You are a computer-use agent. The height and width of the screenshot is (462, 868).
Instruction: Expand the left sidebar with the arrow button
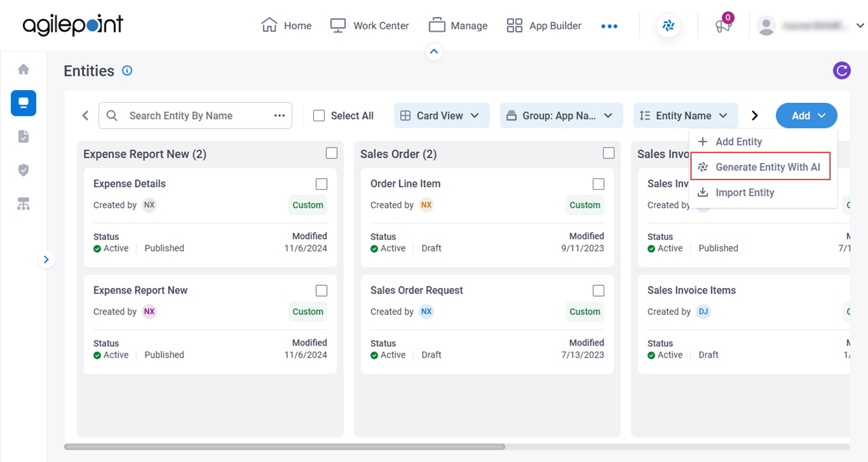pyautogui.click(x=46, y=259)
